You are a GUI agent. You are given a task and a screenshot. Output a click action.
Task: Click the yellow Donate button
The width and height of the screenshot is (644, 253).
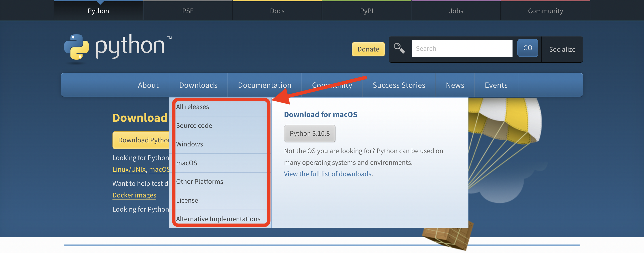pos(368,49)
